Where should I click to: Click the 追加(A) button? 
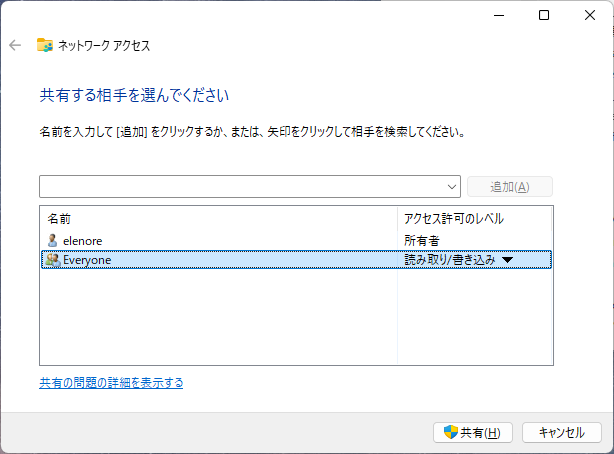click(x=509, y=187)
